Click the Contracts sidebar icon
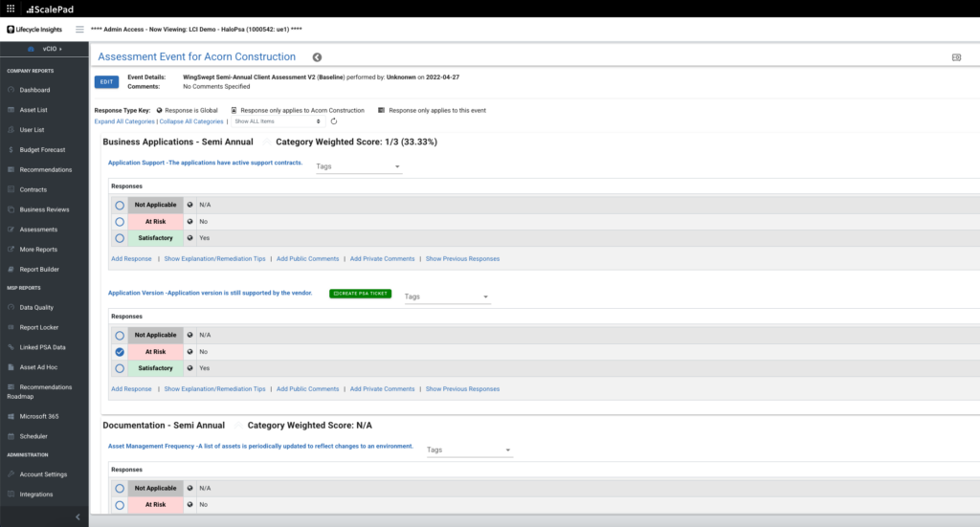 (11, 189)
